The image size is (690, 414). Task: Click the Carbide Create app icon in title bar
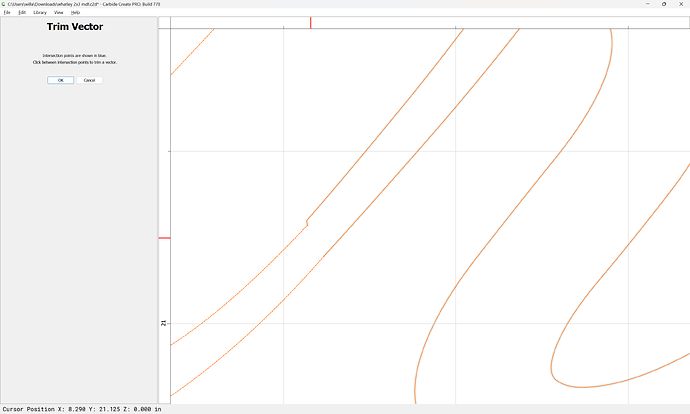(4, 4)
